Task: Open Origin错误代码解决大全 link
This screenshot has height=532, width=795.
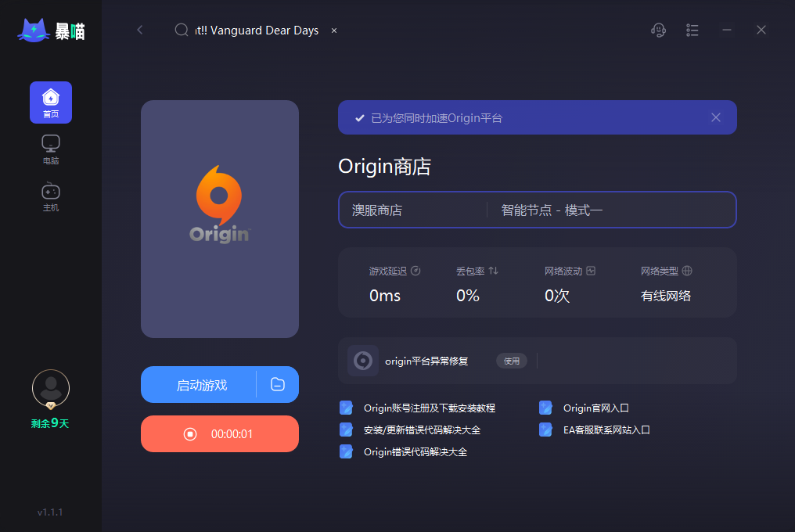Action: coord(415,452)
